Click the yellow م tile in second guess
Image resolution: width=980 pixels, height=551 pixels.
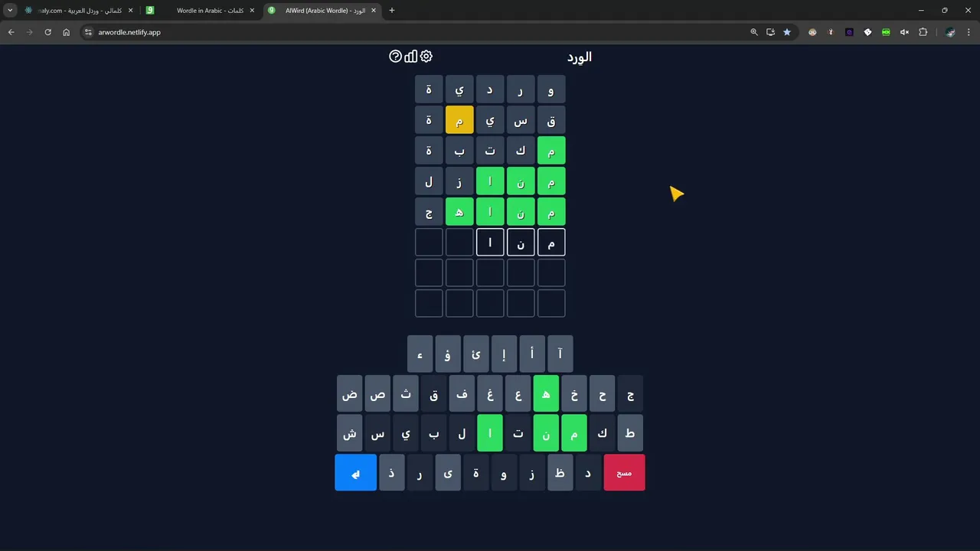point(459,120)
